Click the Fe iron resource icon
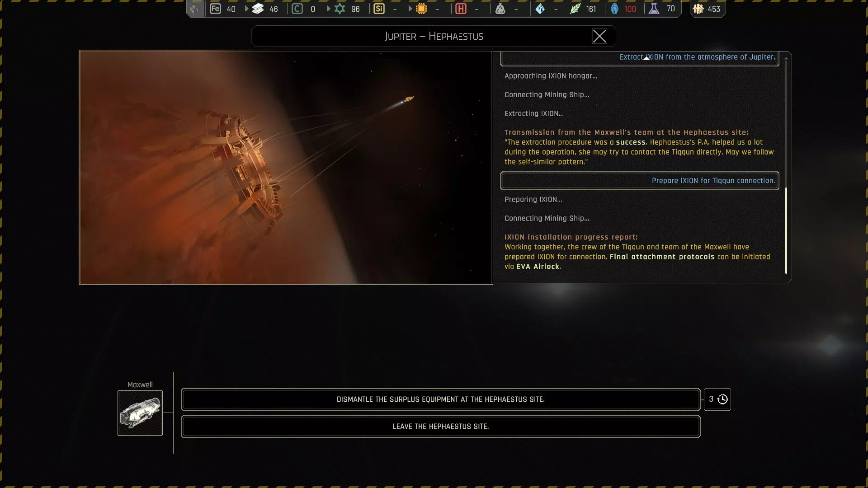This screenshot has height=488, width=868. pyautogui.click(x=215, y=9)
